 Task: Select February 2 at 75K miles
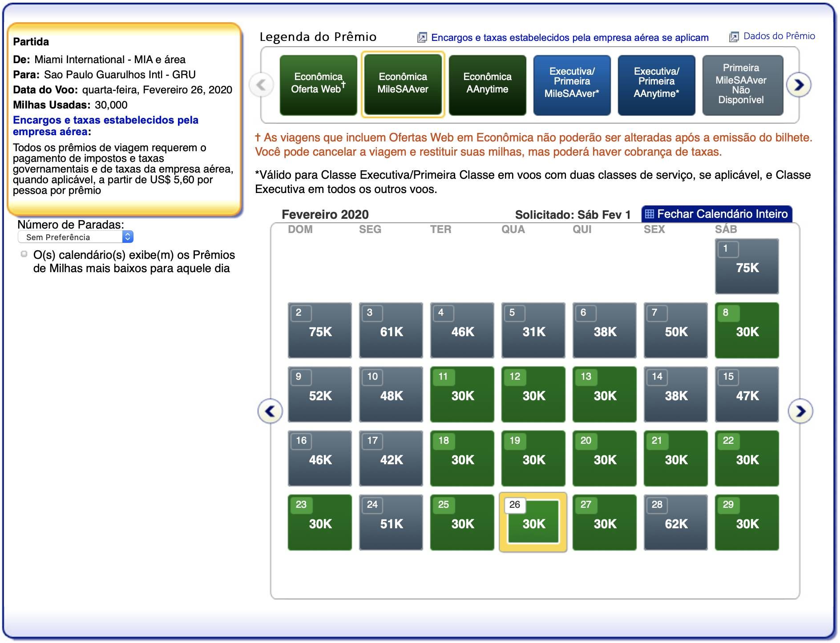coord(320,330)
